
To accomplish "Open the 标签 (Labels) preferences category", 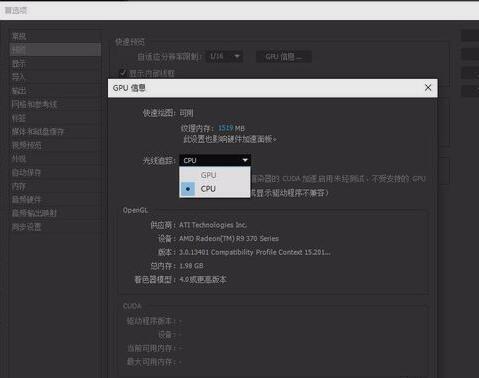I will (19, 118).
